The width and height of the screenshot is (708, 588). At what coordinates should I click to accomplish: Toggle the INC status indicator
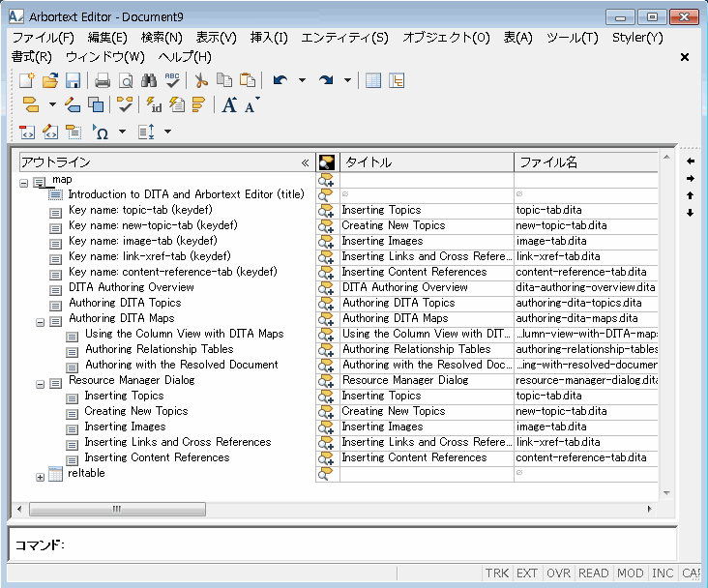click(x=663, y=573)
